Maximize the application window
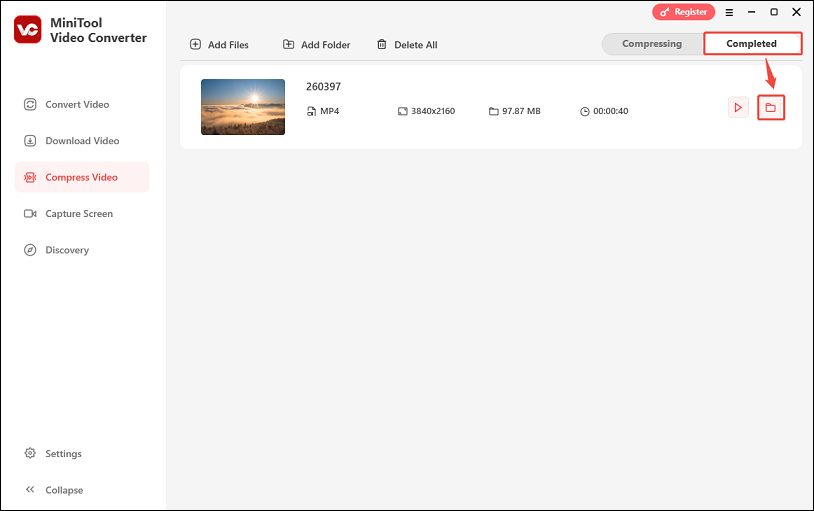Screen dimensions: 814x511 [774, 12]
